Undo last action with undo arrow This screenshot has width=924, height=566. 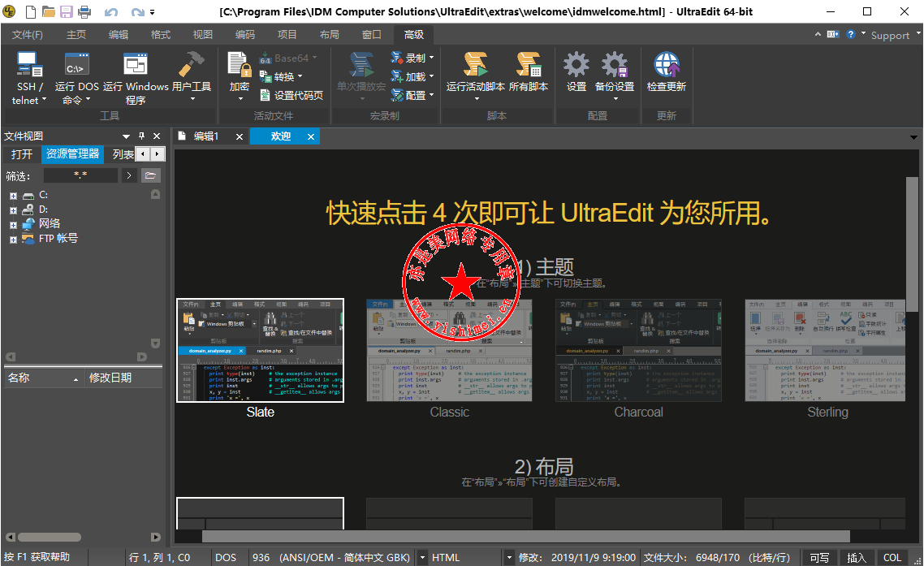[110, 12]
